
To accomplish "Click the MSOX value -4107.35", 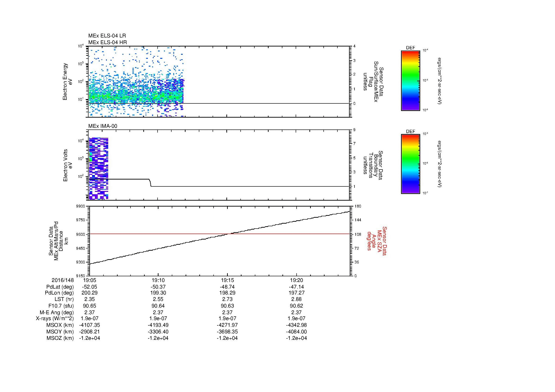I will pyautogui.click(x=89, y=325).
